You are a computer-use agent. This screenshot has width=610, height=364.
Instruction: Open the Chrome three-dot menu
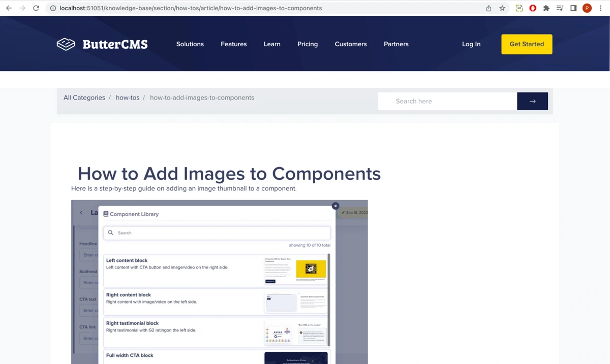tap(601, 8)
